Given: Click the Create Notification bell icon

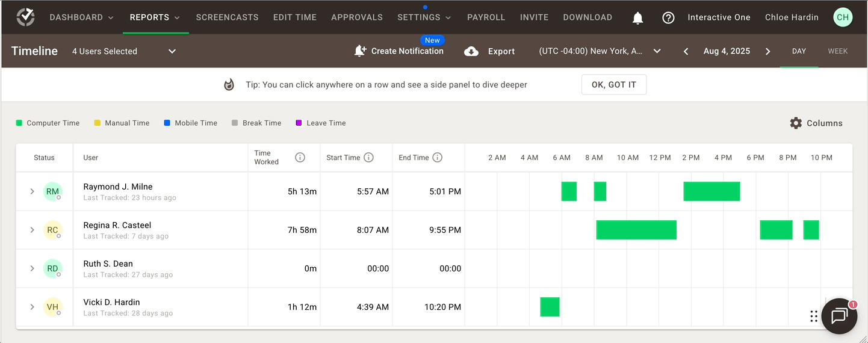Looking at the screenshot, I should pyautogui.click(x=360, y=51).
